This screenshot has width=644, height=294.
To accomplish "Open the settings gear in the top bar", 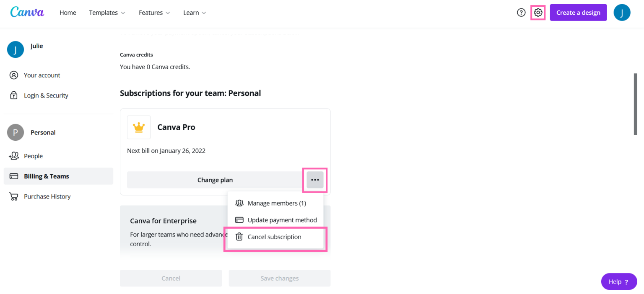I will pyautogui.click(x=538, y=13).
